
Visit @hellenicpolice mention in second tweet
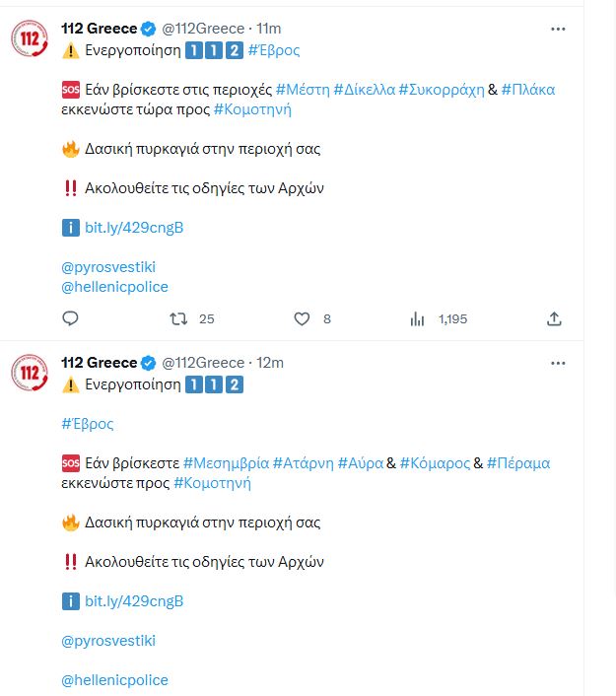(114, 680)
